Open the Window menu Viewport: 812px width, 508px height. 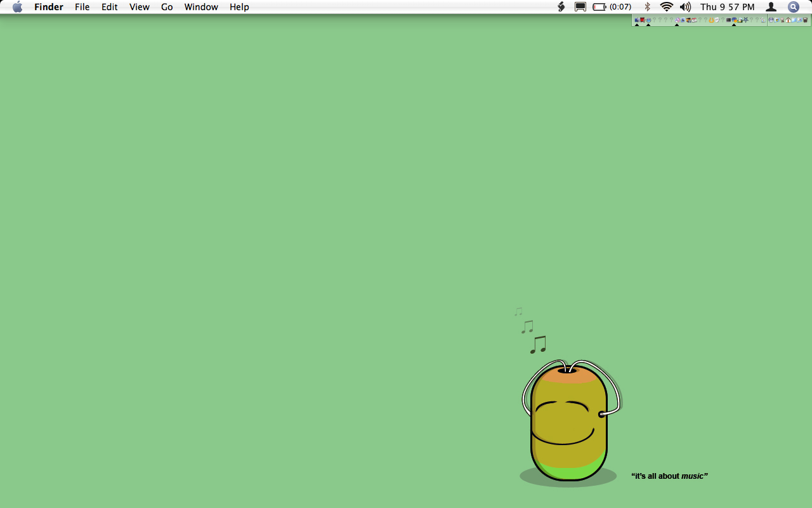pos(201,7)
